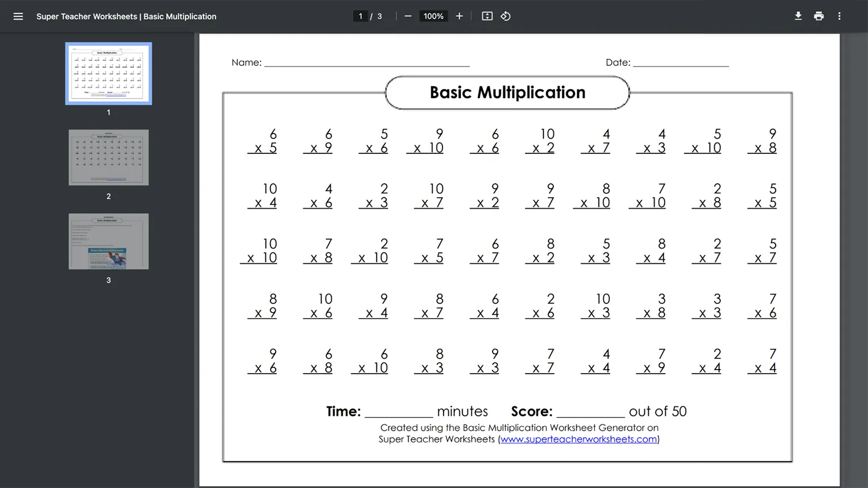
Task: Open the www.superteacherworksheets.com link
Action: (578, 439)
